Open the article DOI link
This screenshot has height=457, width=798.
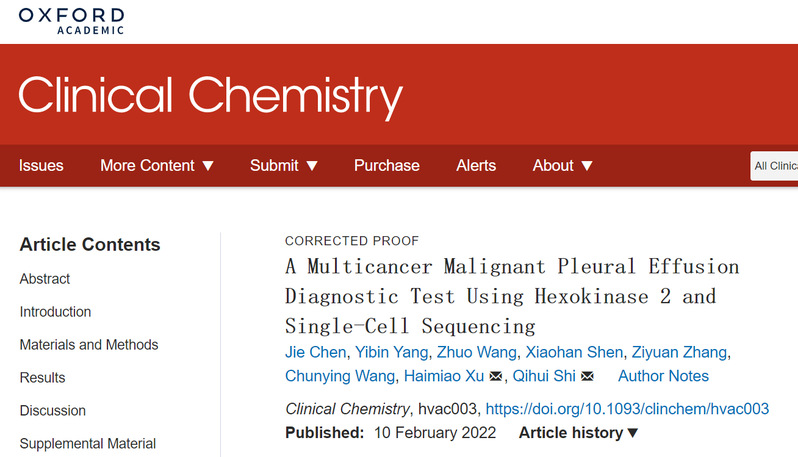click(627, 409)
